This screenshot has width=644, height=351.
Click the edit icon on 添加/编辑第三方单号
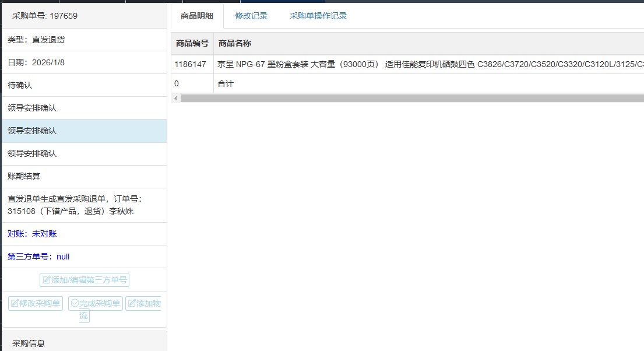tap(47, 280)
